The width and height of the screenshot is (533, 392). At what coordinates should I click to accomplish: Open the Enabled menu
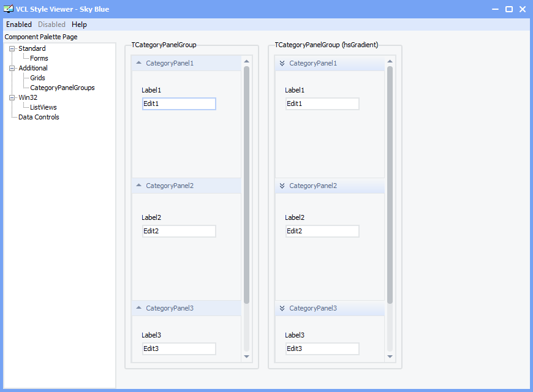[x=19, y=24]
